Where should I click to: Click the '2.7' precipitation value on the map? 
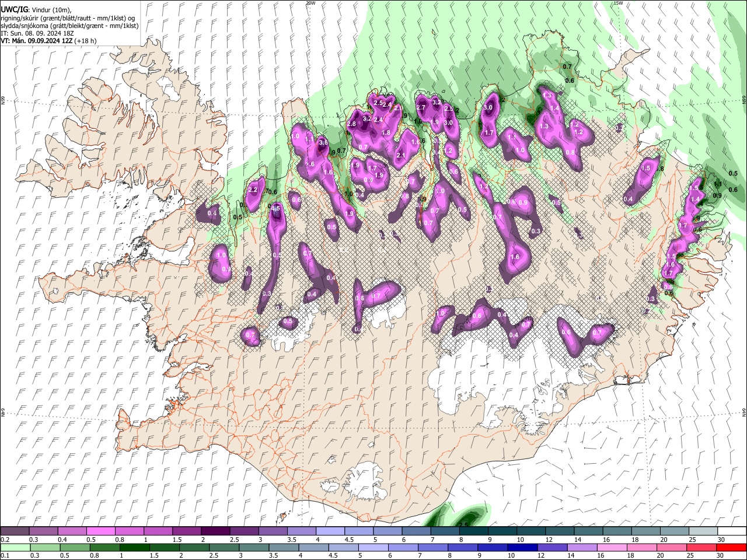coord(420,107)
